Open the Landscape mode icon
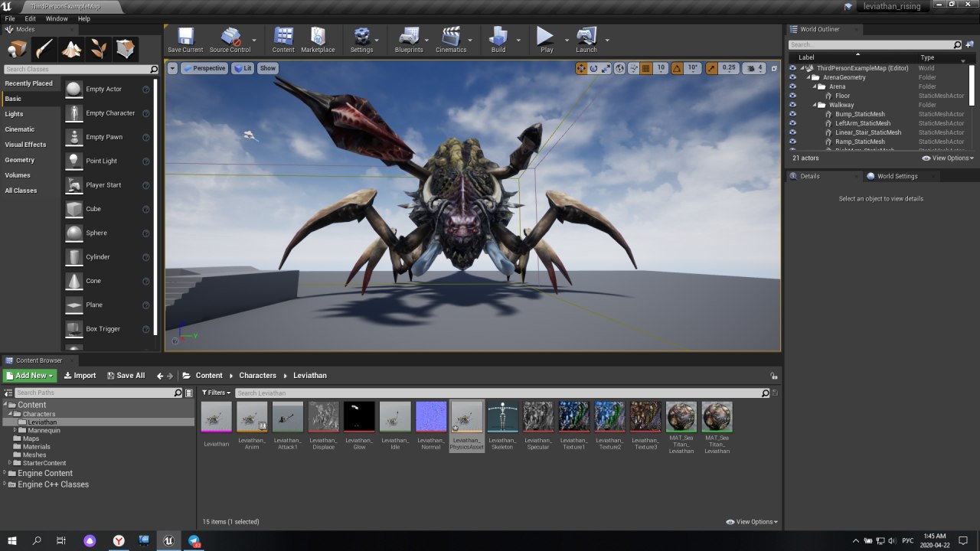The height and width of the screenshot is (551, 980). pyautogui.click(x=71, y=50)
